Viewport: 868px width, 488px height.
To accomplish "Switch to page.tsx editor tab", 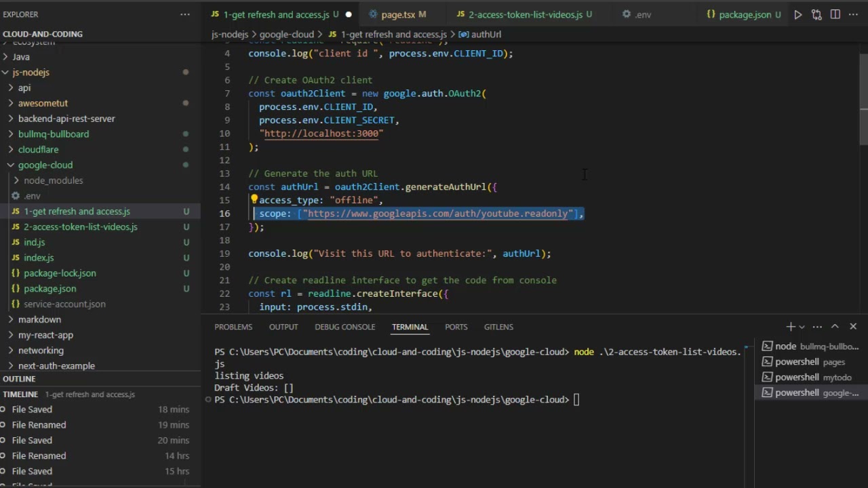I will click(403, 14).
